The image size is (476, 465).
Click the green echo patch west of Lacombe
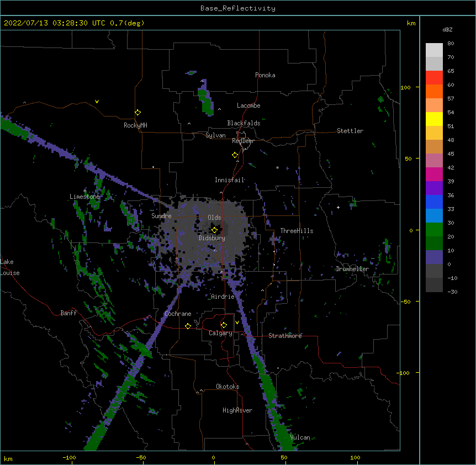205,98
